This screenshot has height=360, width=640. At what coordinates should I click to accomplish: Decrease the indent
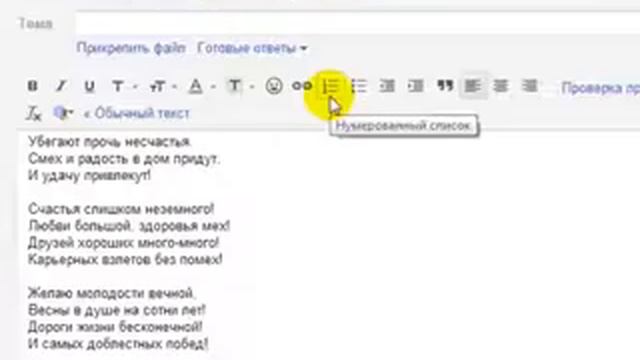pos(387,86)
